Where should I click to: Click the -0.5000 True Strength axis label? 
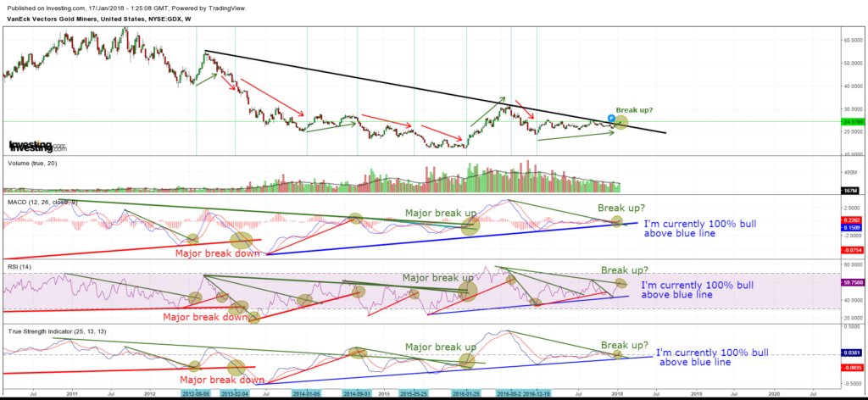coord(853,383)
